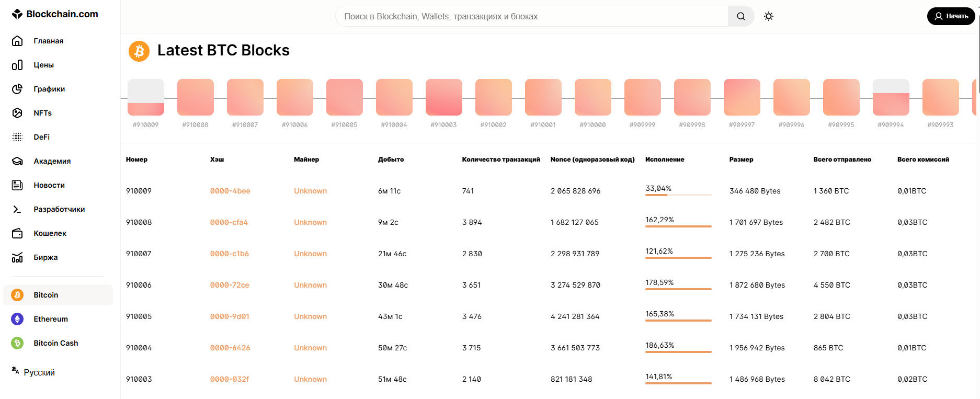Select Bitcoin Cash label in sidebar

[x=56, y=343]
